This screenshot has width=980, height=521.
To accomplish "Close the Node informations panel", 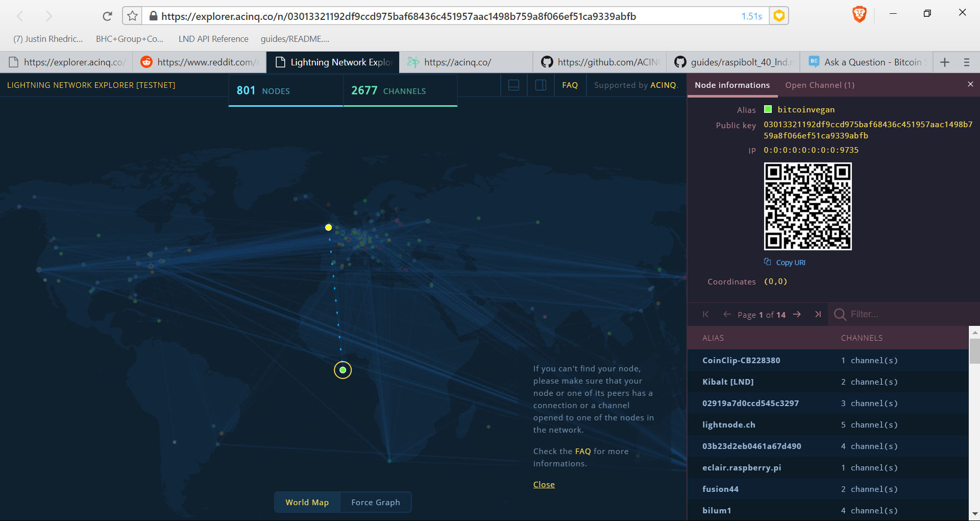I will 970,84.
